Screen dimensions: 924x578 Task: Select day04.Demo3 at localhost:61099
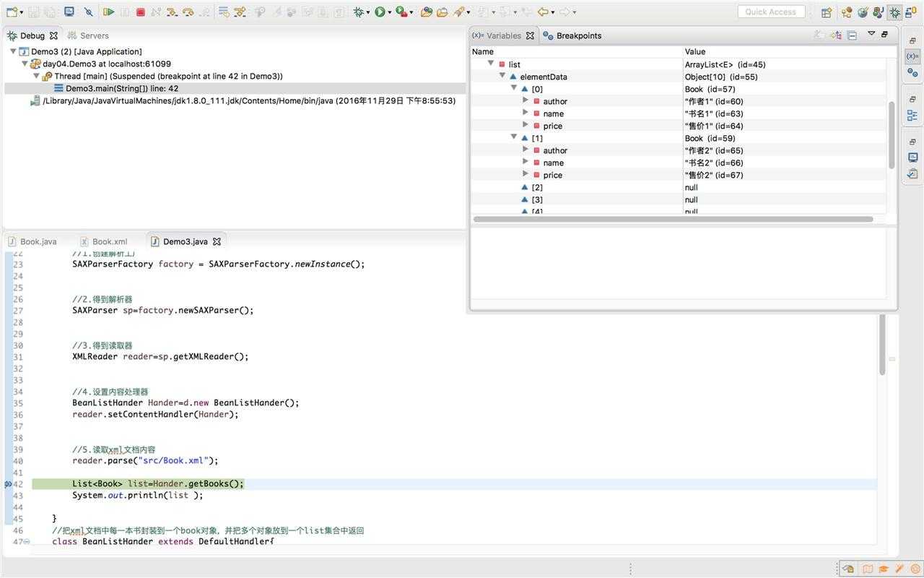coord(100,64)
